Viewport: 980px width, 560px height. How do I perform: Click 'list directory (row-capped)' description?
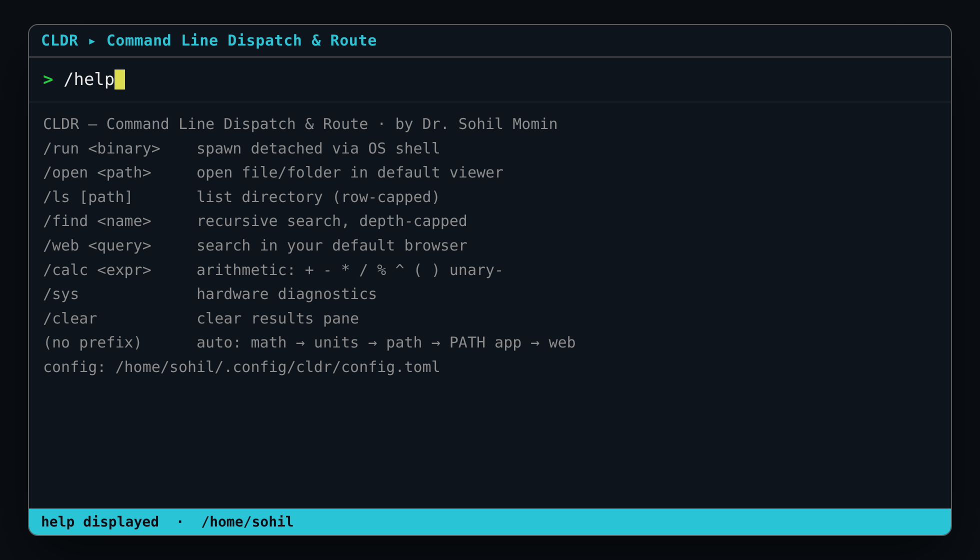(318, 197)
